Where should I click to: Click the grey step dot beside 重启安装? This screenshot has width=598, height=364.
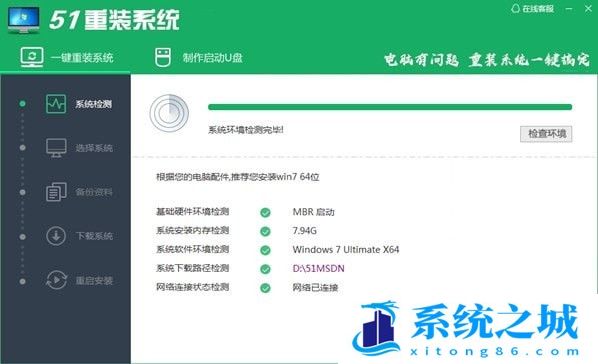tap(23, 282)
